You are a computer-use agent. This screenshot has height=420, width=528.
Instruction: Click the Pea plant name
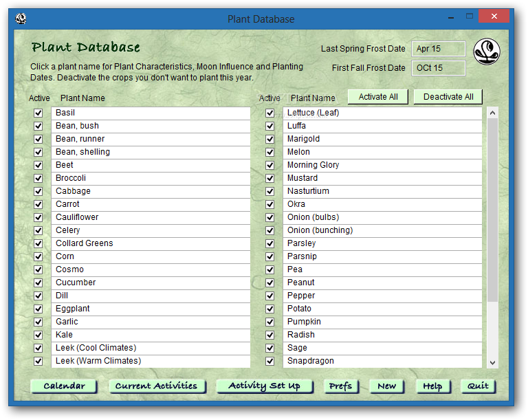[382, 269]
